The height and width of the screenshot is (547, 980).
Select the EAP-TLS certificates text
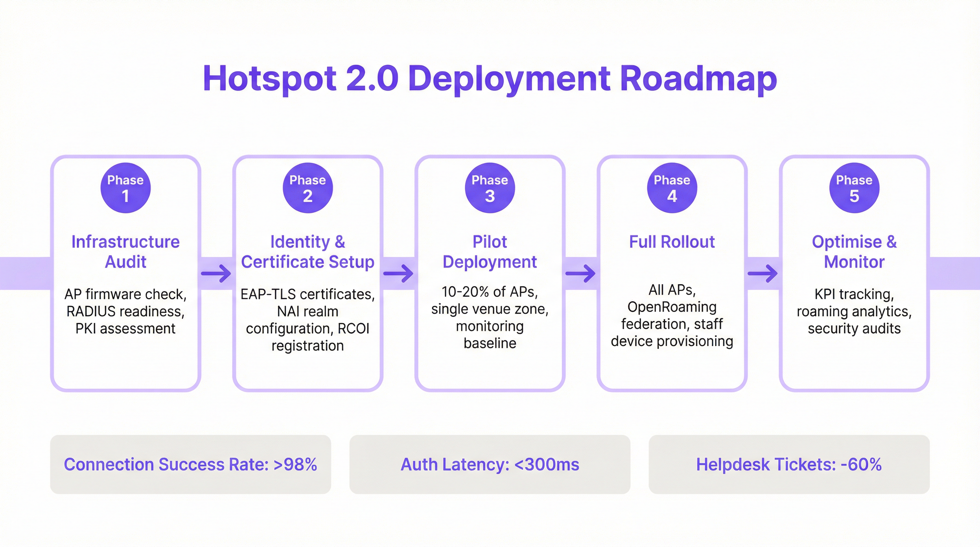pos(307,294)
